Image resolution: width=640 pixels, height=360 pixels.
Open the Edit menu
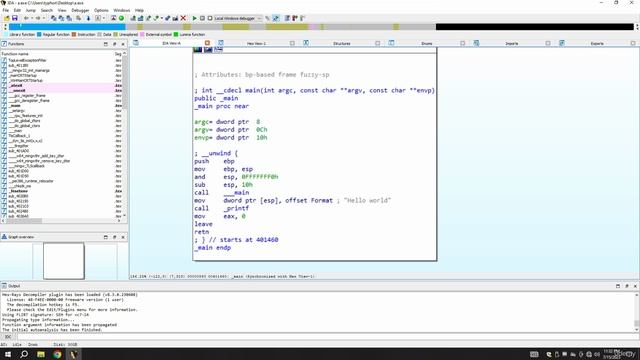17,10
